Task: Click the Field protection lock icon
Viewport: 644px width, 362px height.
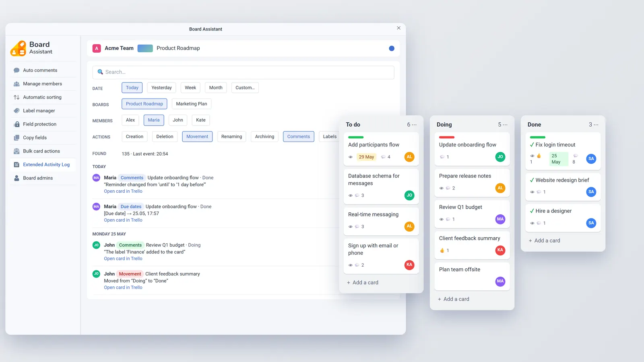Action: click(x=17, y=124)
